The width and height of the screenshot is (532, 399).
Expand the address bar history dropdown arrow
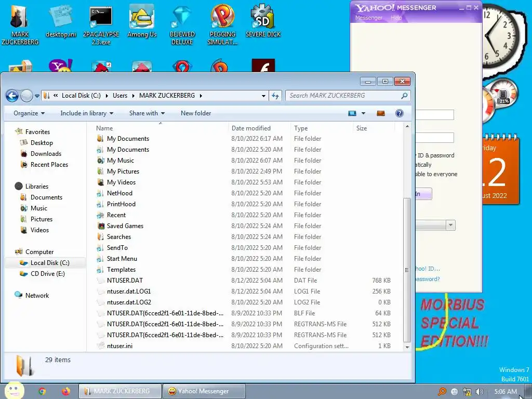(263, 96)
